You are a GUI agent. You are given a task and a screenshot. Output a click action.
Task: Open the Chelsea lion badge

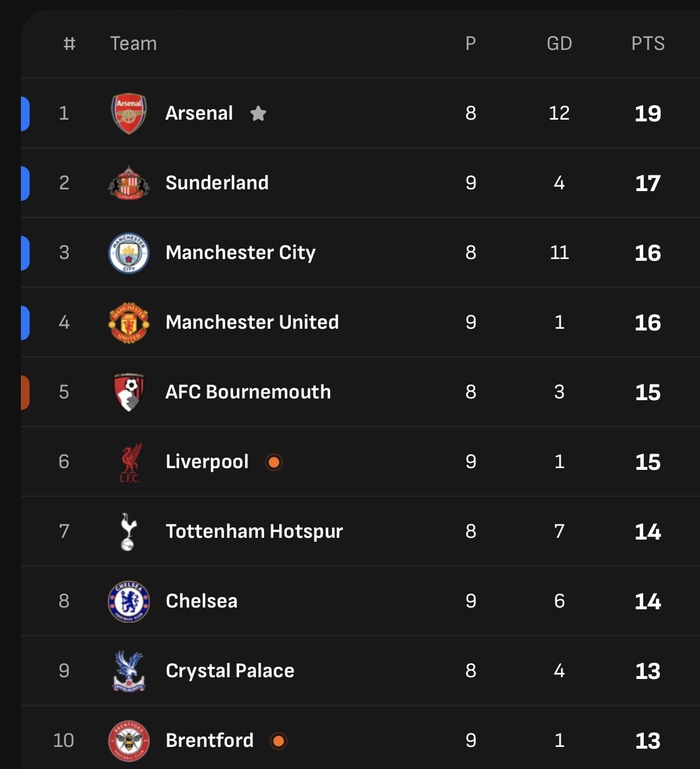pos(129,601)
